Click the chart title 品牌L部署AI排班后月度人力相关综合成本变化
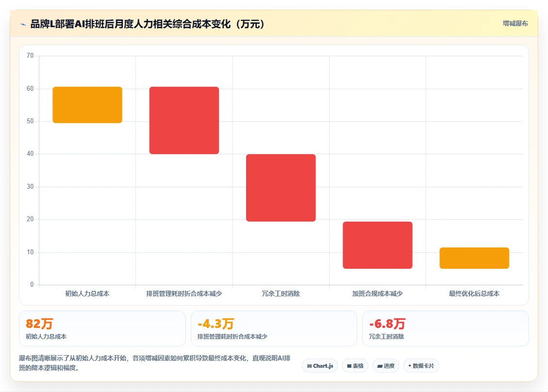The width and height of the screenshot is (548, 392). tap(148, 24)
